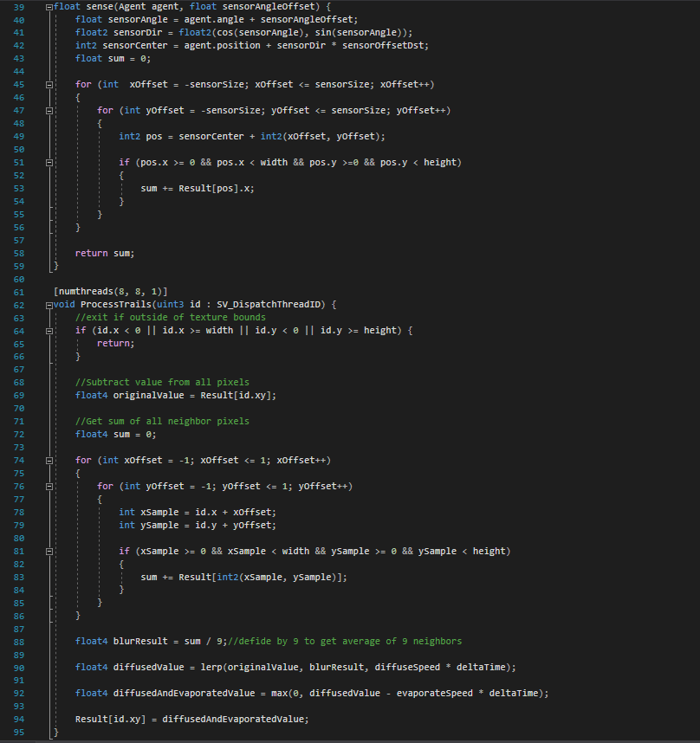700x743 pixels.
Task: Collapse the xOffset for loop on line 45
Action: (49, 84)
